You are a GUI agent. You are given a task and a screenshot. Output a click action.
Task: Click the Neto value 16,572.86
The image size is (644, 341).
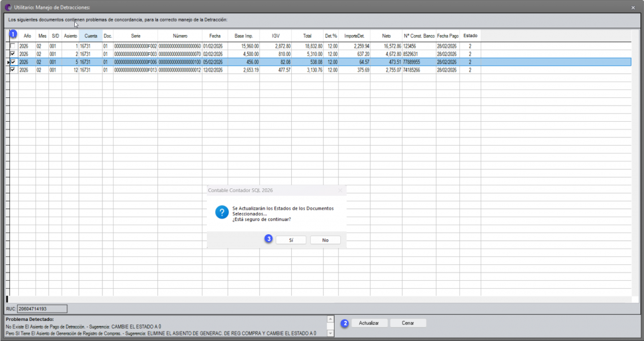387,46
